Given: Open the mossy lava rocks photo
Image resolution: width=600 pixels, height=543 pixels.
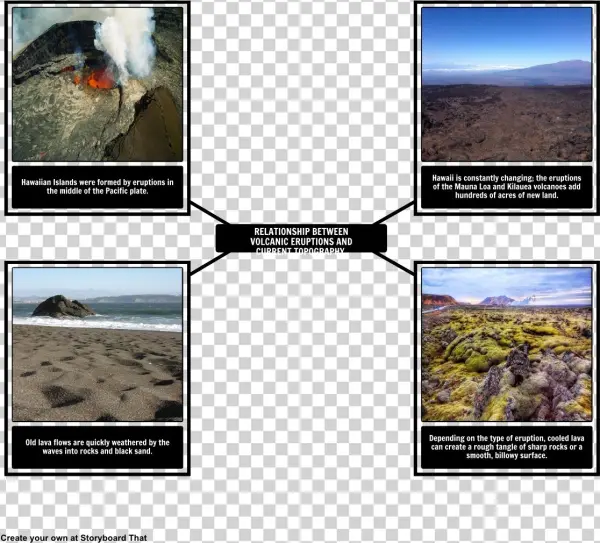Looking at the screenshot, I should click(x=506, y=343).
